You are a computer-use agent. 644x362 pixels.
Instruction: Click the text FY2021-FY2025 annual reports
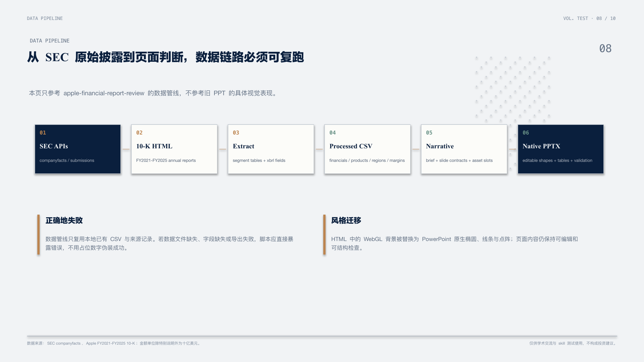166,160
